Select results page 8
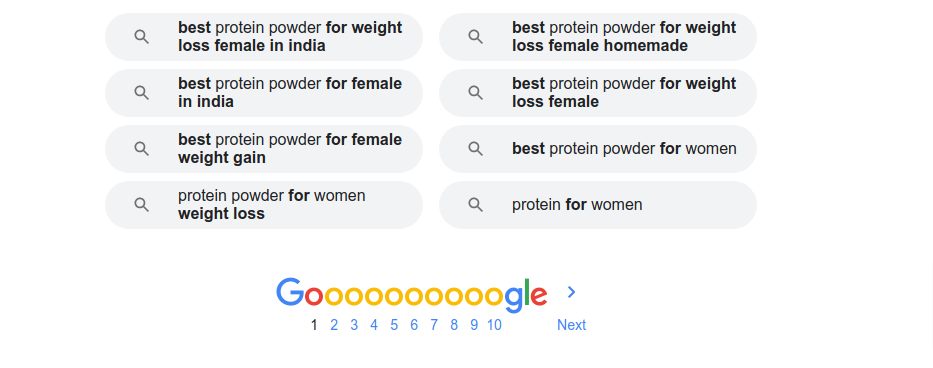Screen dimensions: 933x368 click(454, 325)
